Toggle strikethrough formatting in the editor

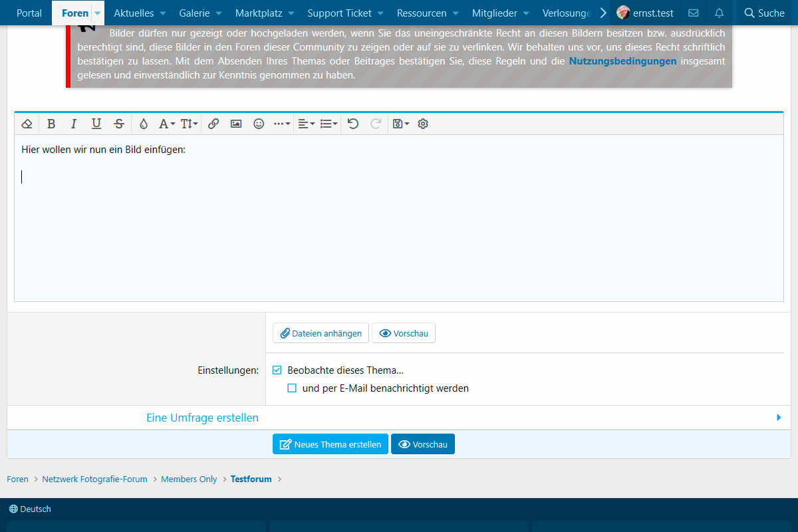click(119, 124)
